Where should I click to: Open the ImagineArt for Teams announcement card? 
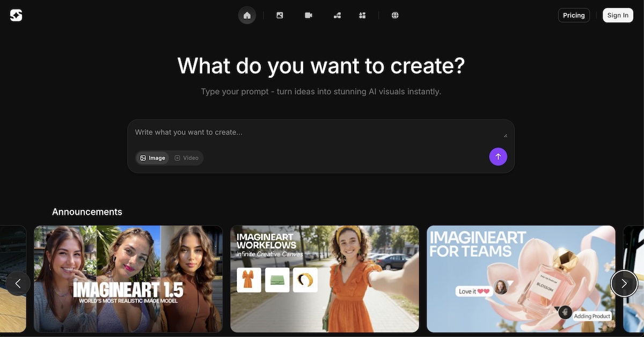521,279
